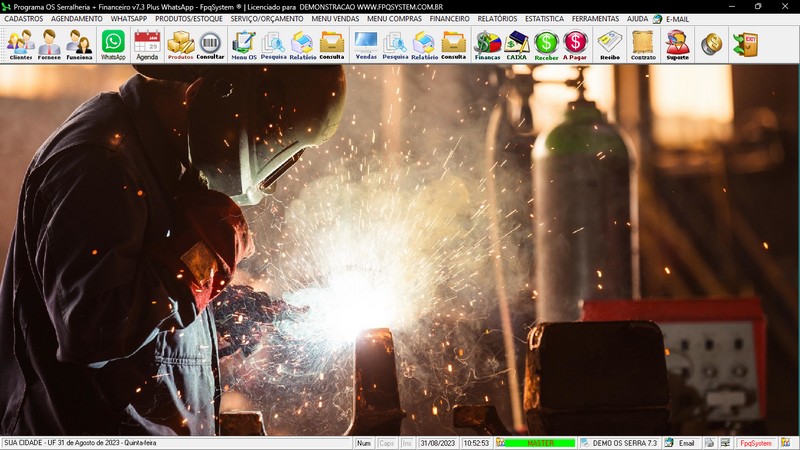Open the Agenda calendar icon
The width and height of the screenshot is (800, 450).
[147, 44]
